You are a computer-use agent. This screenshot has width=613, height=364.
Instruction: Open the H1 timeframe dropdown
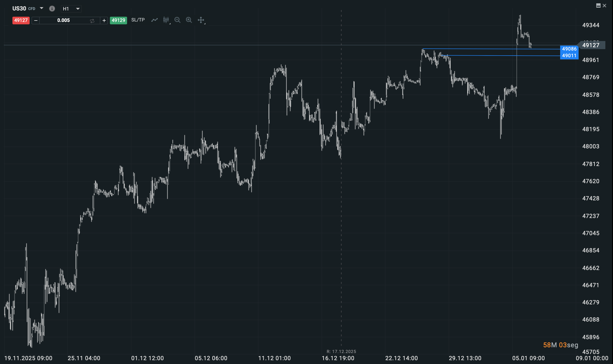click(x=71, y=9)
